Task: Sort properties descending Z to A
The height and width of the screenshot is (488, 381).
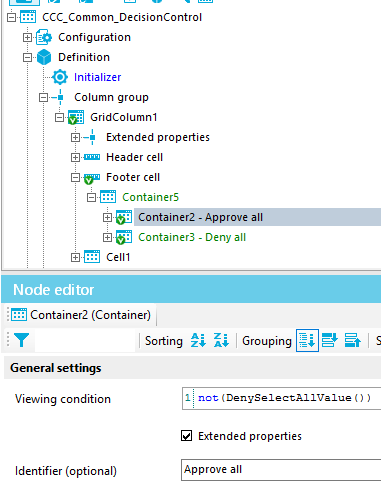Action: click(221, 340)
